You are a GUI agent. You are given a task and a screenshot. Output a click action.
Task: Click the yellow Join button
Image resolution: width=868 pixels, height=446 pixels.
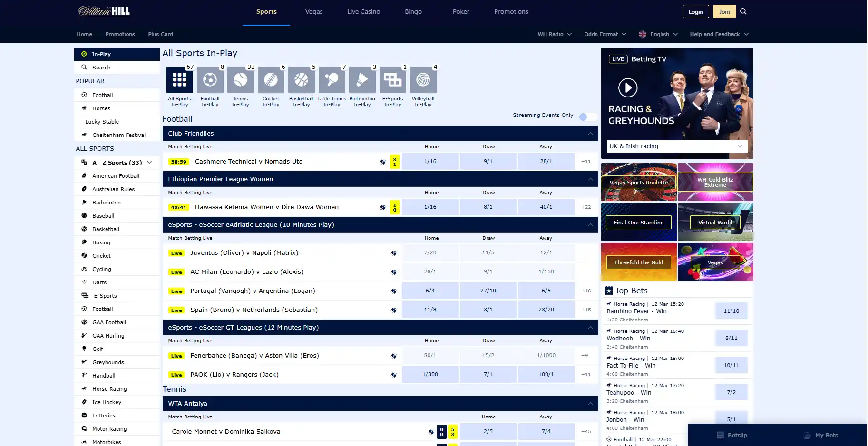[x=724, y=12]
